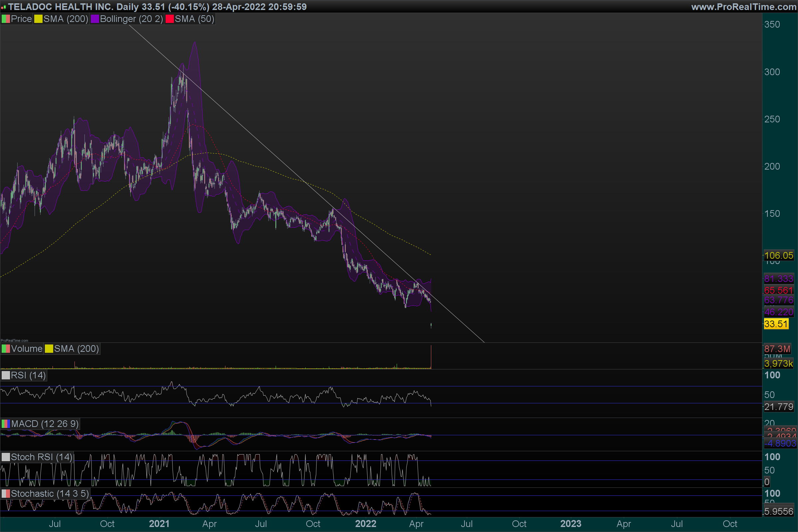Click the red SMA (50) legend icon

169,19
